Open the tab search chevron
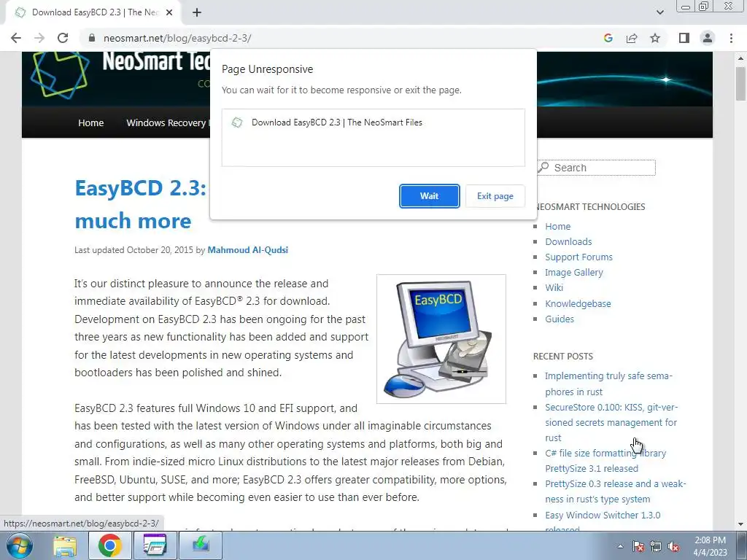 [x=659, y=12]
